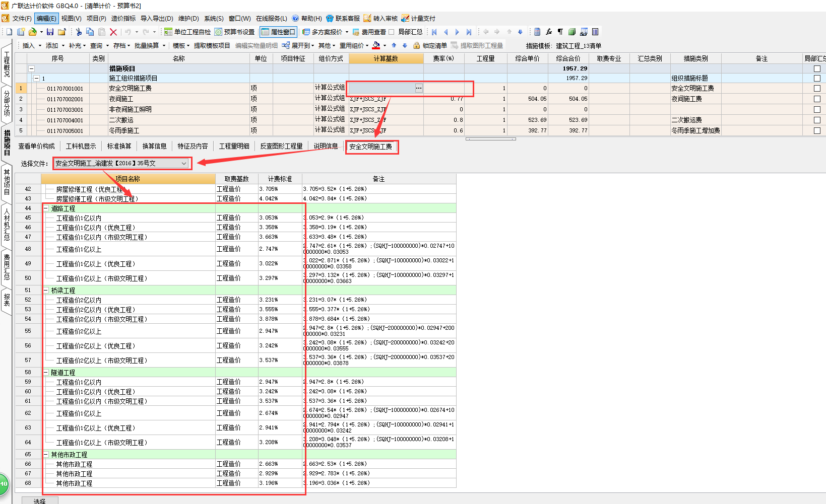
Task: Click the paragraph mark icon
Action: [560, 32]
